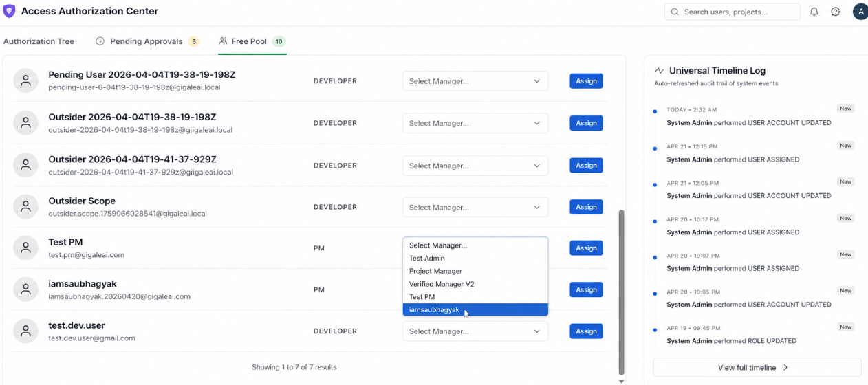Assign the iamsaubhagyak user
The image size is (868, 385).
586,289
